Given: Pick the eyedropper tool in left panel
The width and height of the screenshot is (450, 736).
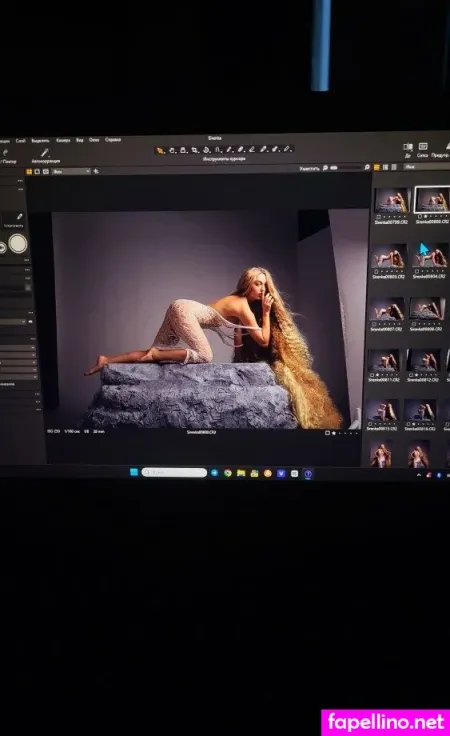Looking at the screenshot, I should point(19,216).
